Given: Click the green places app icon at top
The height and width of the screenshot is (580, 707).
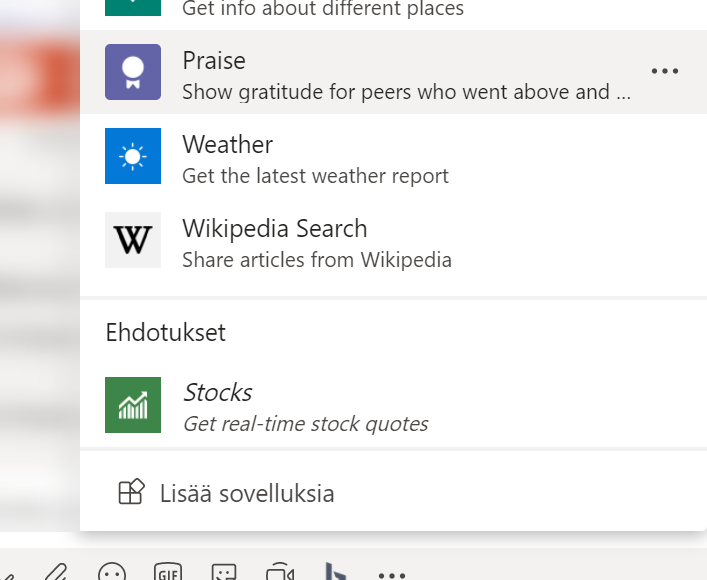Looking at the screenshot, I should point(133,6).
